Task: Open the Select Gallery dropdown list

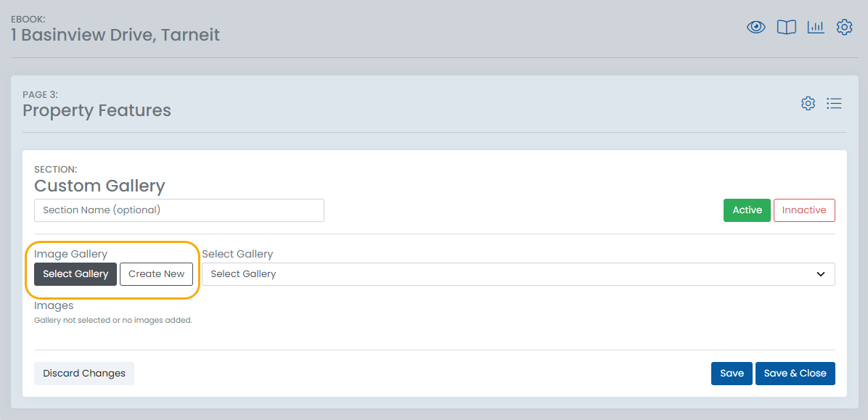Action: point(508,274)
